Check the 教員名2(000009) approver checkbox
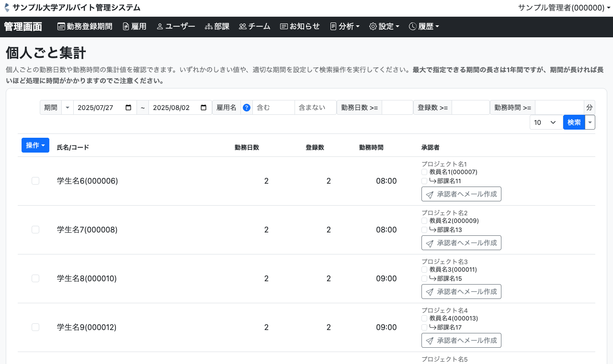 424,221
